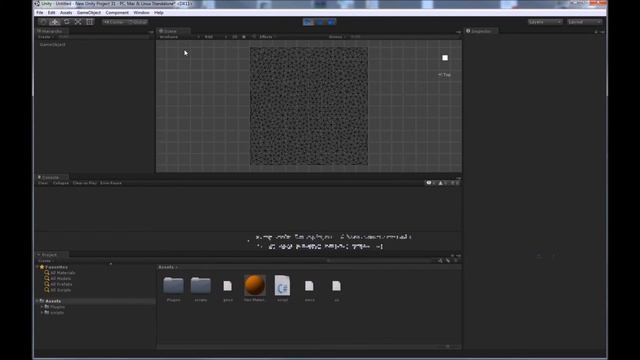This screenshot has height=360, width=640.
Task: Click the scene orientation gizmo cube
Action: (445, 58)
